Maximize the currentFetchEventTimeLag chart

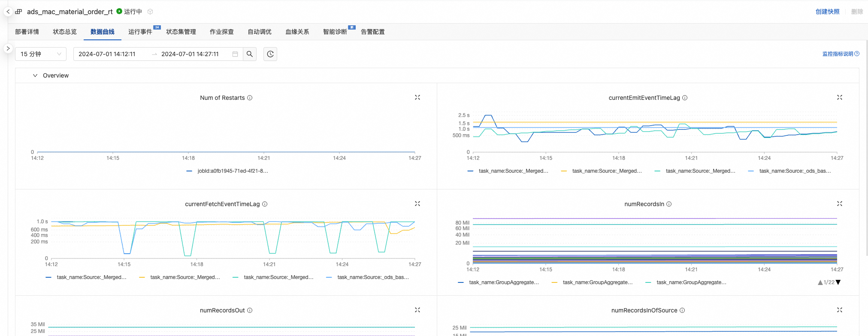417,204
